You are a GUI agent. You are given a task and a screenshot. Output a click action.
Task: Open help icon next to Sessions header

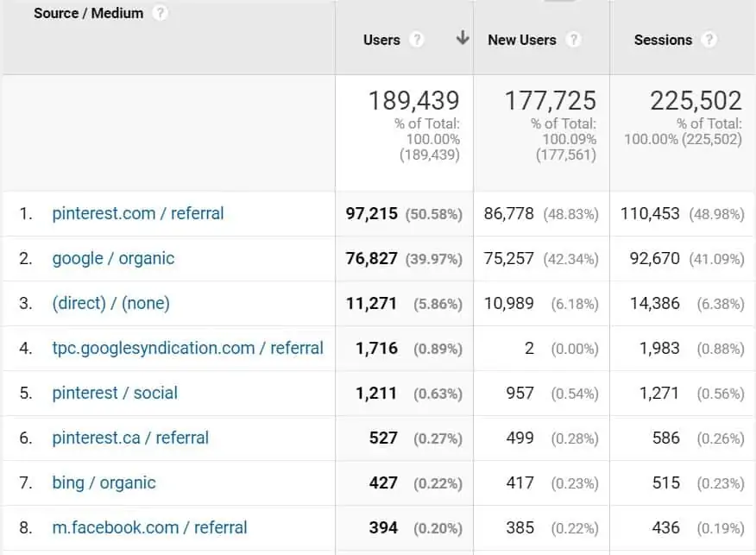click(x=709, y=40)
